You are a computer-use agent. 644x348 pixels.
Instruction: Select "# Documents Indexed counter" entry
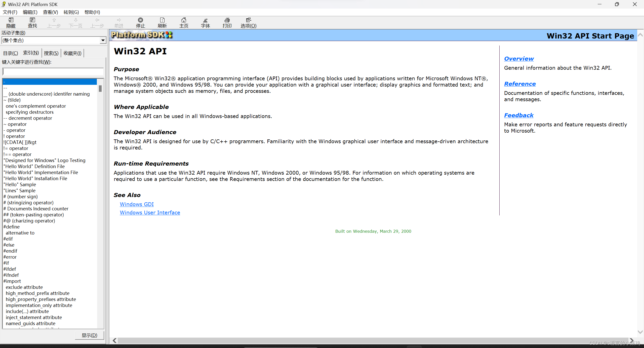(x=36, y=209)
